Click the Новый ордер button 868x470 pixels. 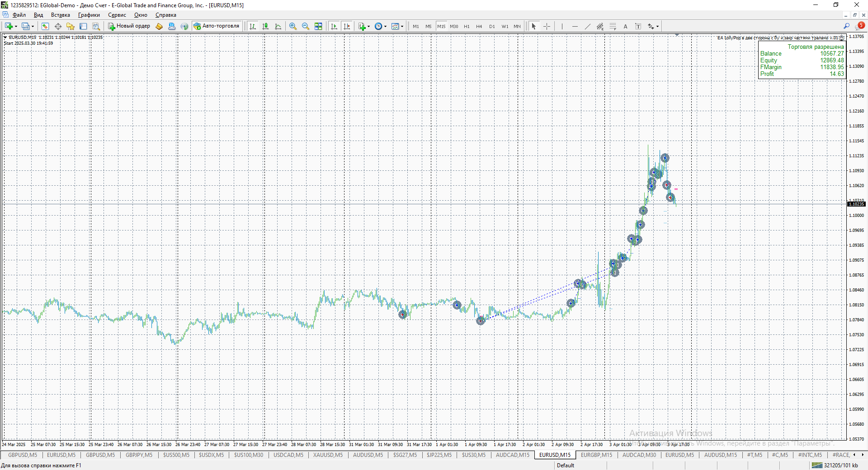129,26
